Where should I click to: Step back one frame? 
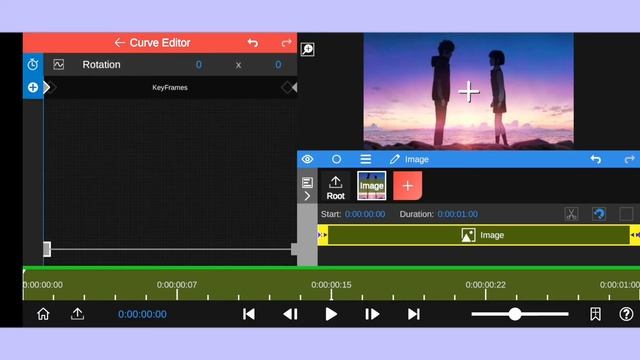tap(290, 314)
